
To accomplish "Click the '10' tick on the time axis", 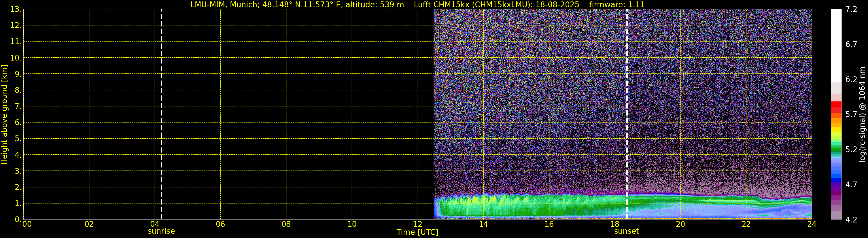I will pyautogui.click(x=352, y=224).
